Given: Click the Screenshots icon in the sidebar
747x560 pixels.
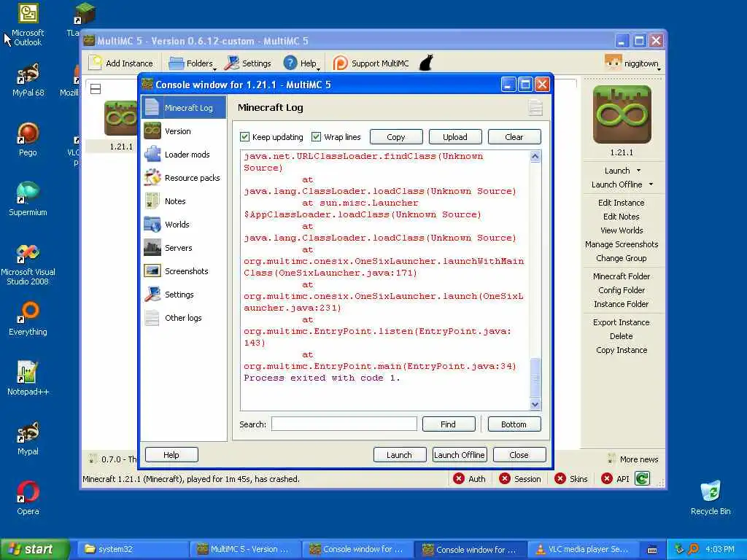Looking at the screenshot, I should (x=152, y=271).
